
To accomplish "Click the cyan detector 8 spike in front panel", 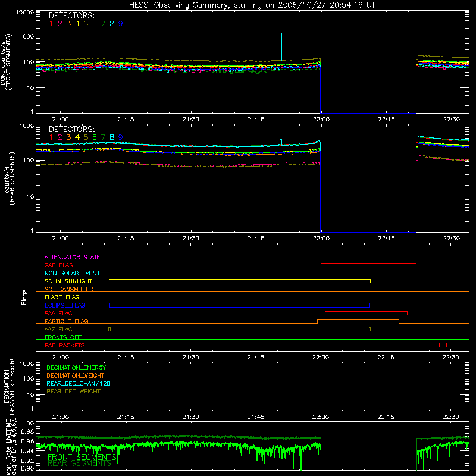I will coord(281,49).
